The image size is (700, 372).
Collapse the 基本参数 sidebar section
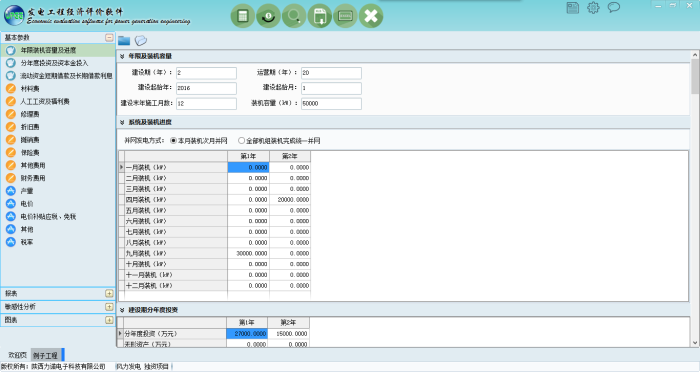(109, 38)
